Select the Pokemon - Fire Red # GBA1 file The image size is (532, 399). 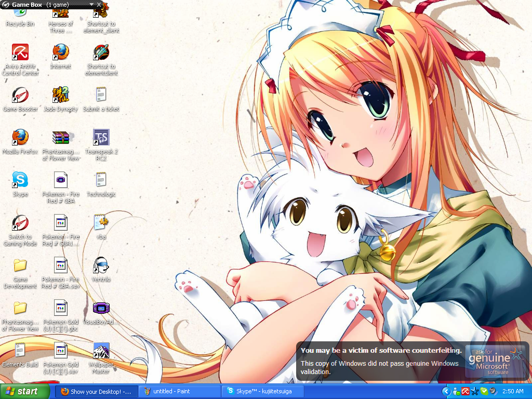pyautogui.click(x=61, y=231)
